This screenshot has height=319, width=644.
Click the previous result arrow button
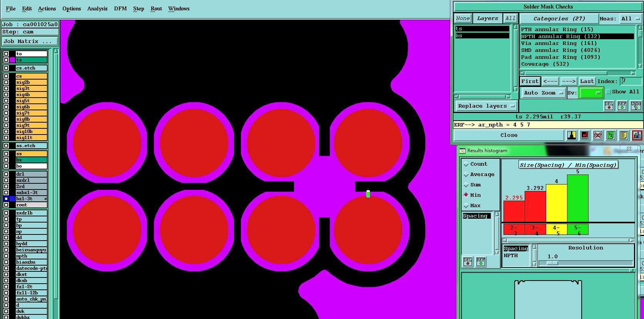(550, 81)
